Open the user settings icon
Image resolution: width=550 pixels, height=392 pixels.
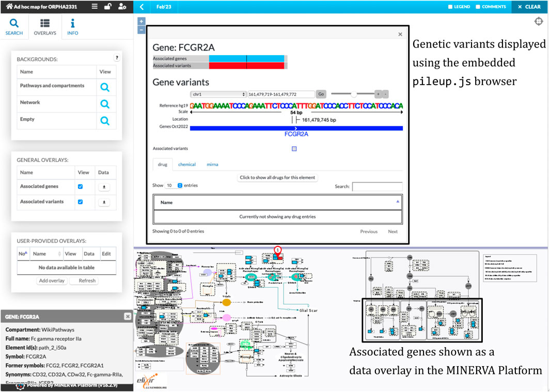122,6
